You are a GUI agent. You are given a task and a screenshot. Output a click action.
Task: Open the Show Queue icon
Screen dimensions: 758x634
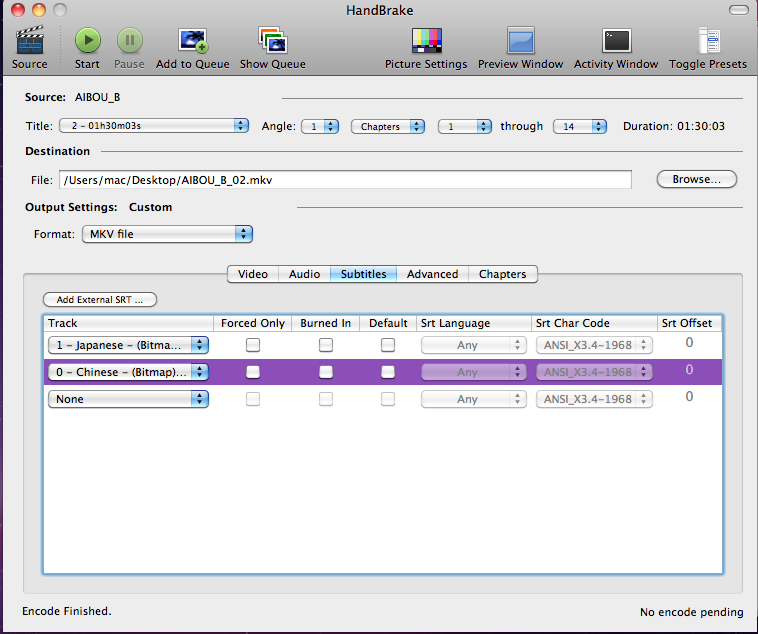(273, 40)
